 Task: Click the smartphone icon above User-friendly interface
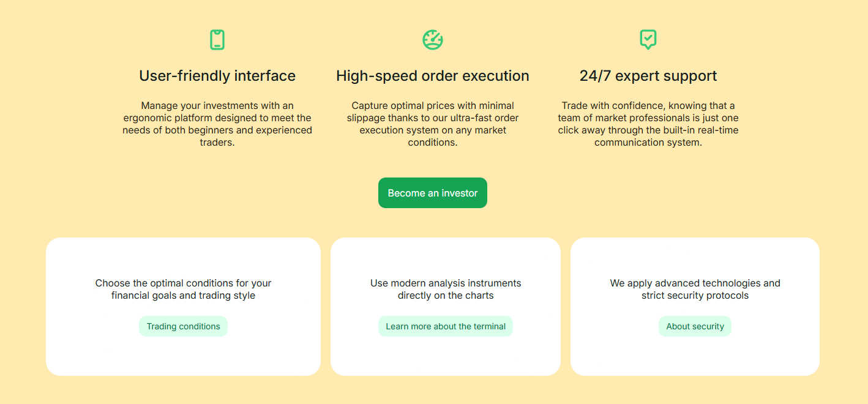(x=217, y=40)
